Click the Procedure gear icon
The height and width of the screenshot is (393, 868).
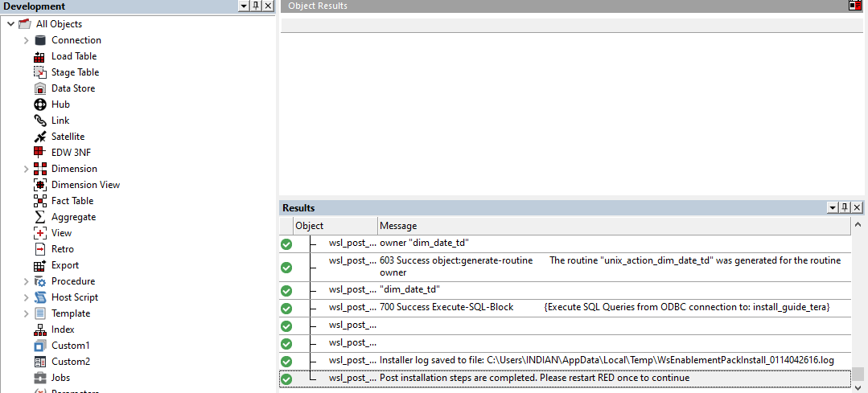pos(40,280)
